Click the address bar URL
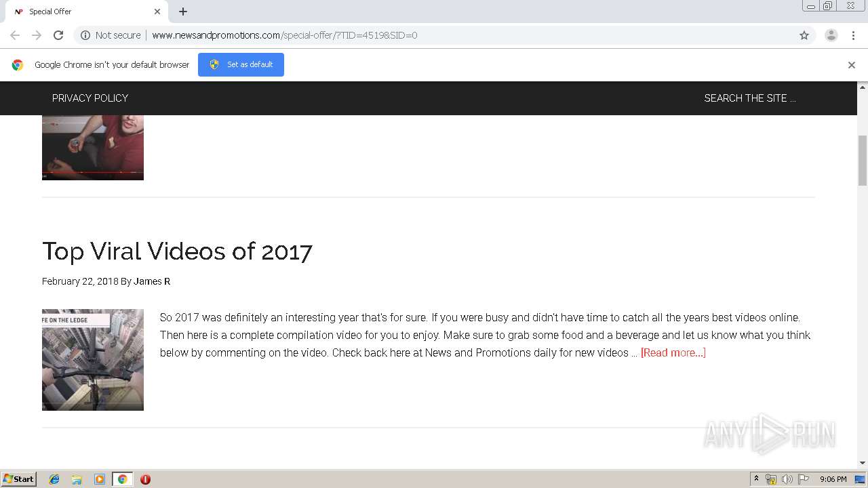The width and height of the screenshot is (868, 488). [x=285, y=35]
